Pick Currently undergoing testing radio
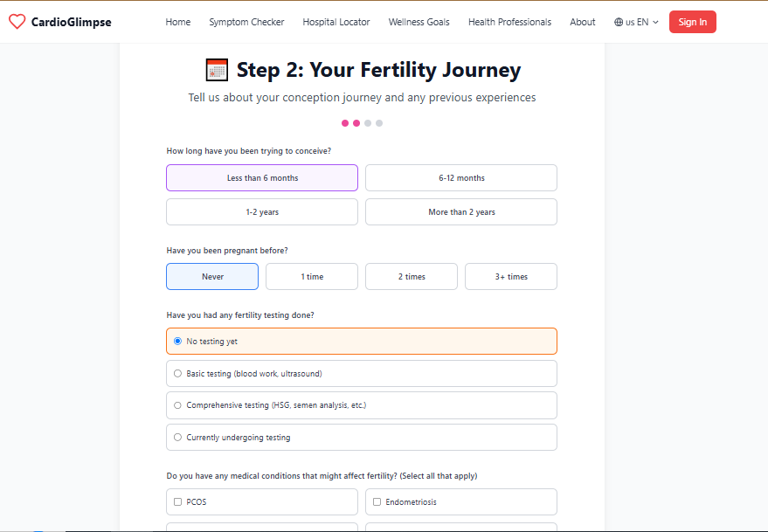Screen dimensions: 768x532 coord(178,438)
